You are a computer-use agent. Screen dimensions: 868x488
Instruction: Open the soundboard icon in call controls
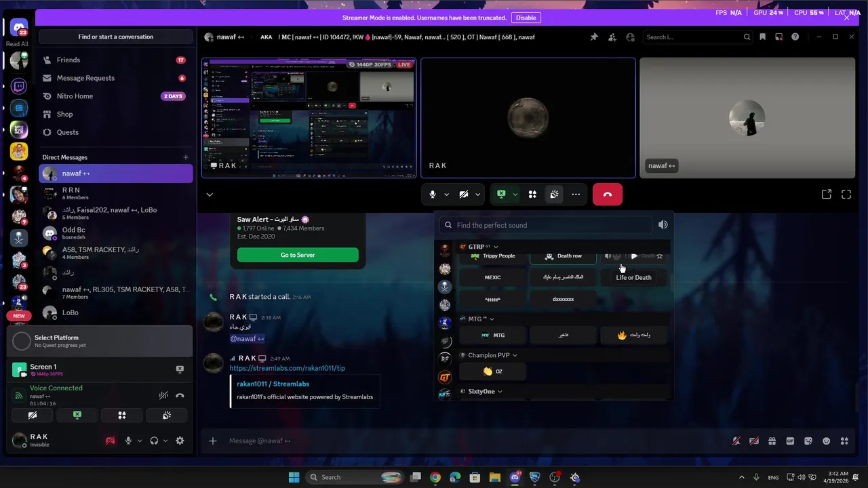[554, 195]
